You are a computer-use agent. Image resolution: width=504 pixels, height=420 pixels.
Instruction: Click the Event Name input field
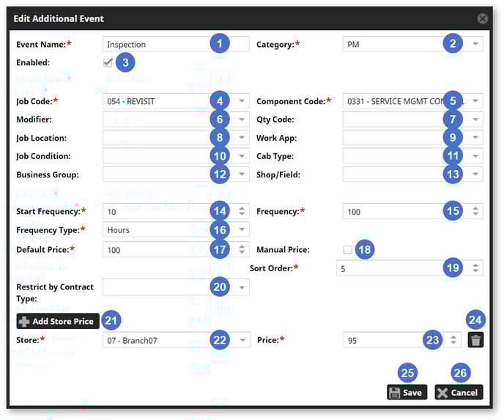[155, 45]
